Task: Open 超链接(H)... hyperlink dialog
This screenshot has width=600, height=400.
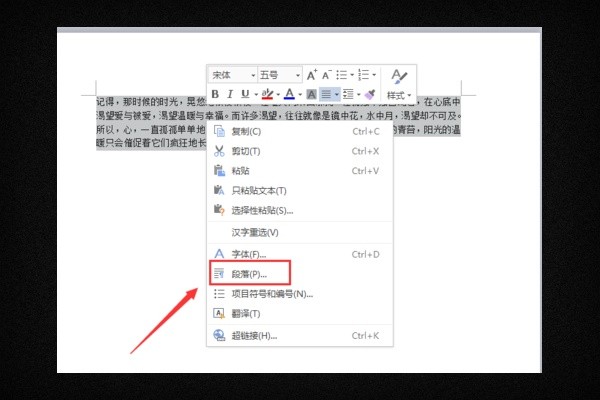Action: pos(300,336)
